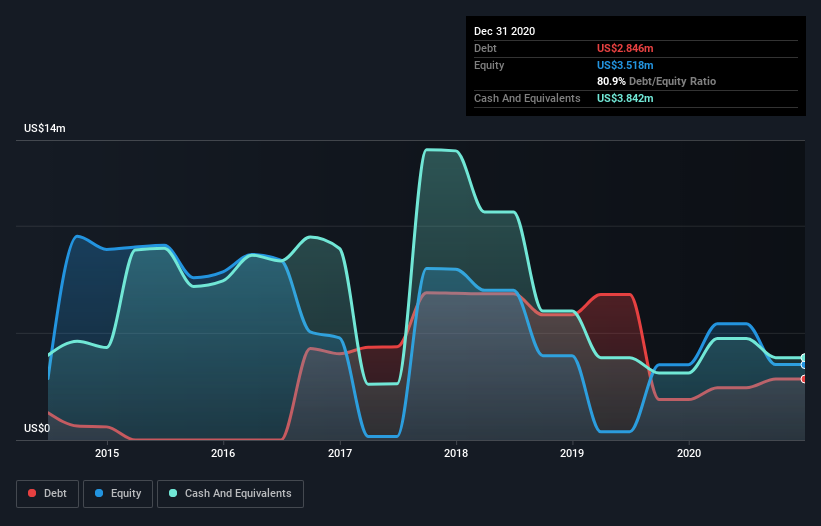Click the teal Cash endpoint marker
This screenshot has width=821, height=526.
pyautogui.click(x=804, y=358)
